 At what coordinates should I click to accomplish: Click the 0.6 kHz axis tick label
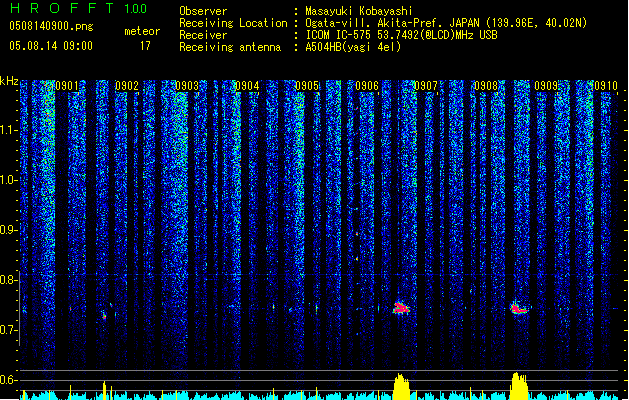coord(9,380)
